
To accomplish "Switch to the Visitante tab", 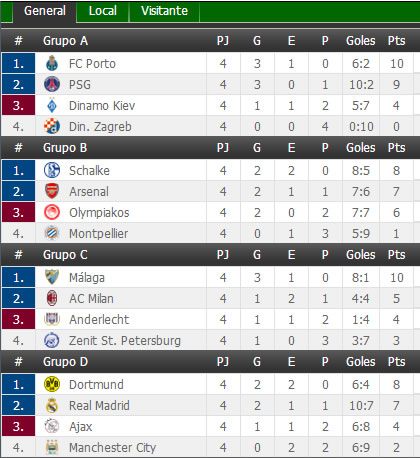I will [164, 11].
